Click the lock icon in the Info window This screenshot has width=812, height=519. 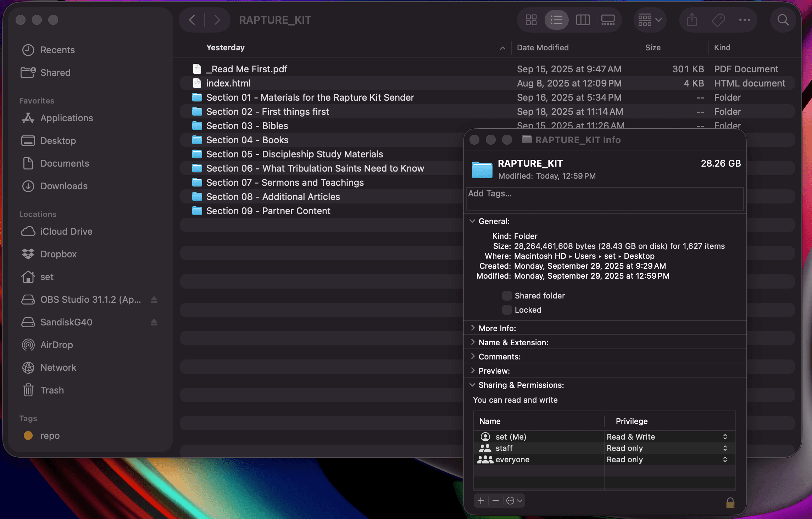click(x=730, y=502)
